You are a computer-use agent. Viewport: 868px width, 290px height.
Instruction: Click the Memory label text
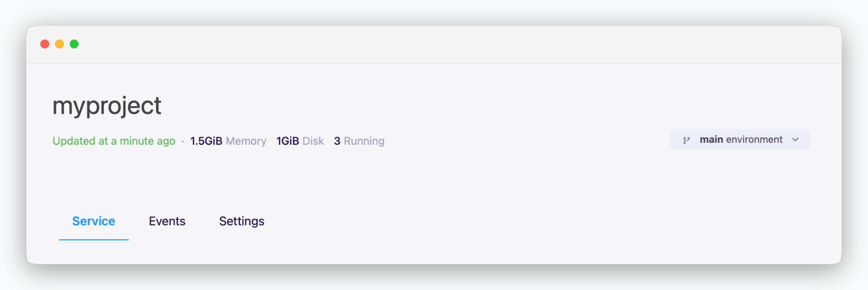click(246, 141)
